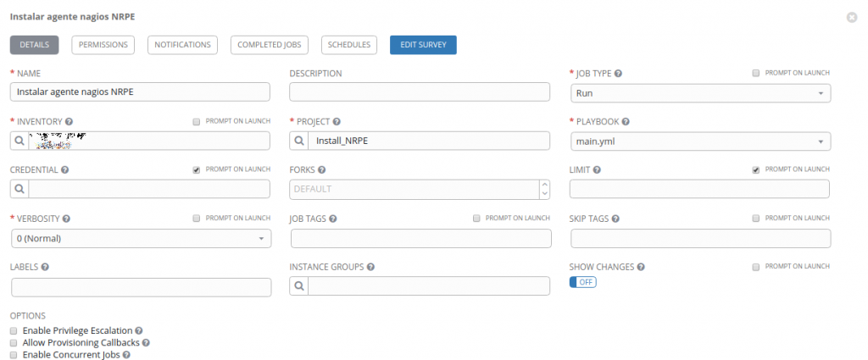868x360 pixels.
Task: Open Credential lookup search icon
Action: (x=19, y=189)
